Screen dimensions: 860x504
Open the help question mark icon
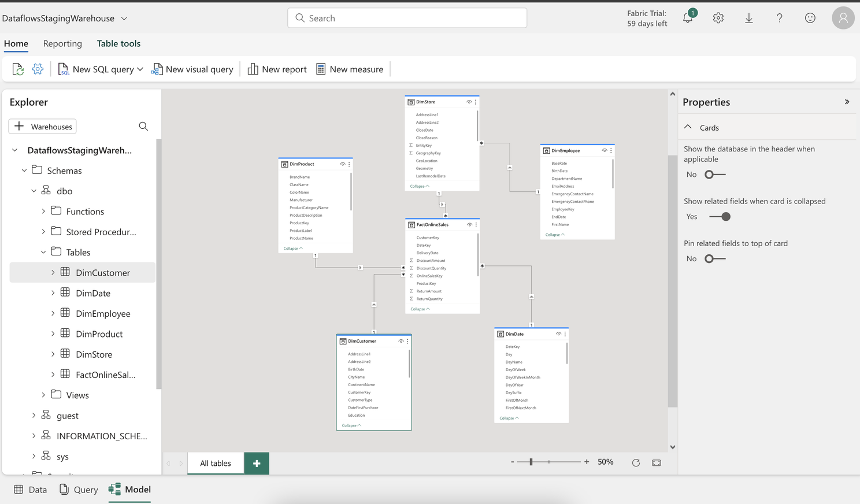pos(780,18)
